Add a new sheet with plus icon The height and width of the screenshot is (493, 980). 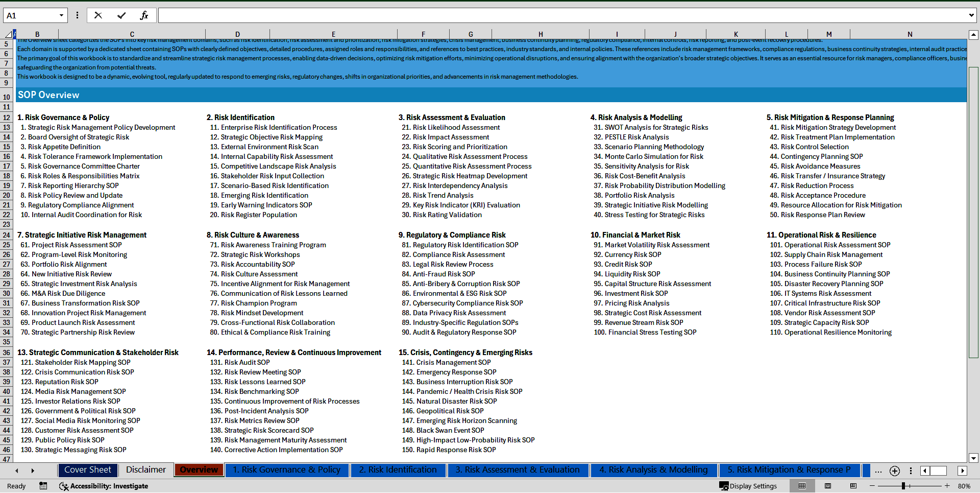coord(894,471)
